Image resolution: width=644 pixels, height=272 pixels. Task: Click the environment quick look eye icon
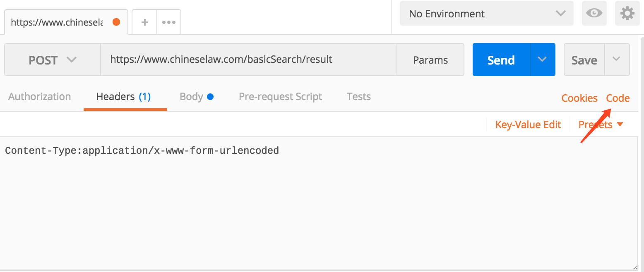click(594, 14)
